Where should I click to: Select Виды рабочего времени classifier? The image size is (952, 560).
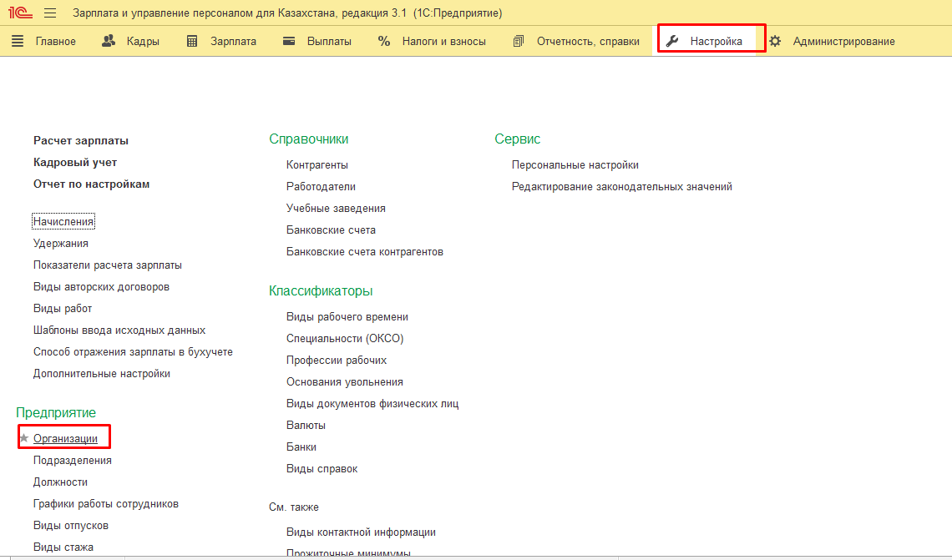(x=347, y=316)
